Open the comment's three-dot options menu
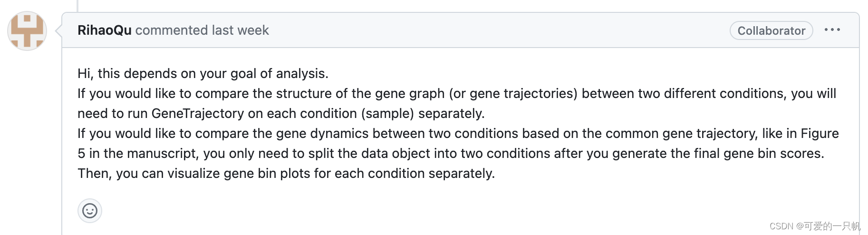 pos(832,30)
